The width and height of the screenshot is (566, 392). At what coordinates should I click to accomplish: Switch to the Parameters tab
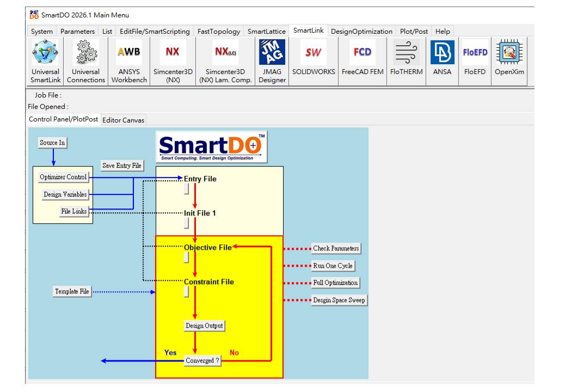click(78, 32)
